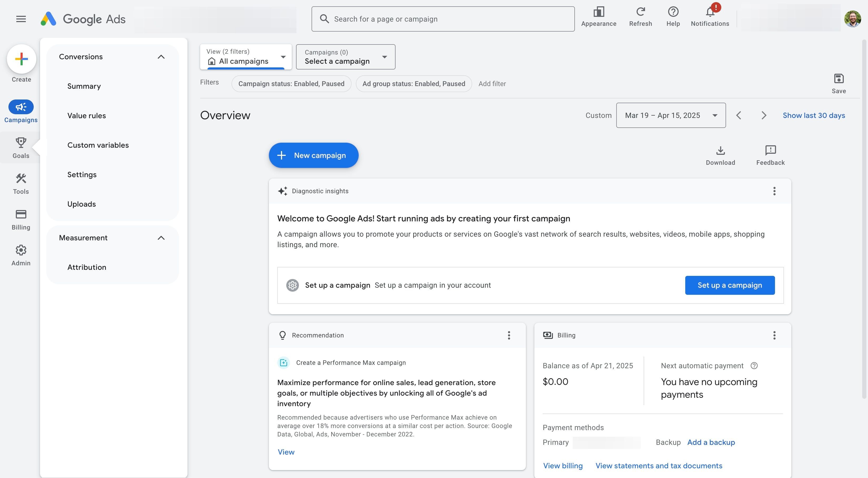868x478 pixels.
Task: Click Add filter field
Action: [492, 83]
